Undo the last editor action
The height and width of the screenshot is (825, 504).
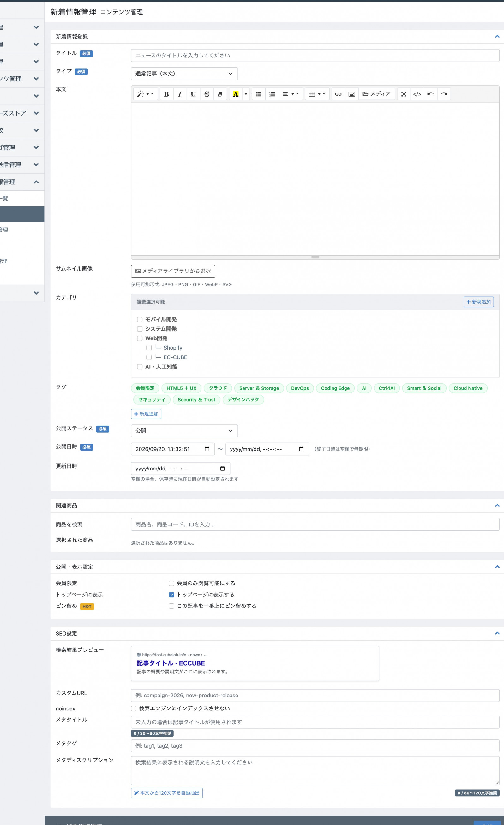tap(431, 94)
